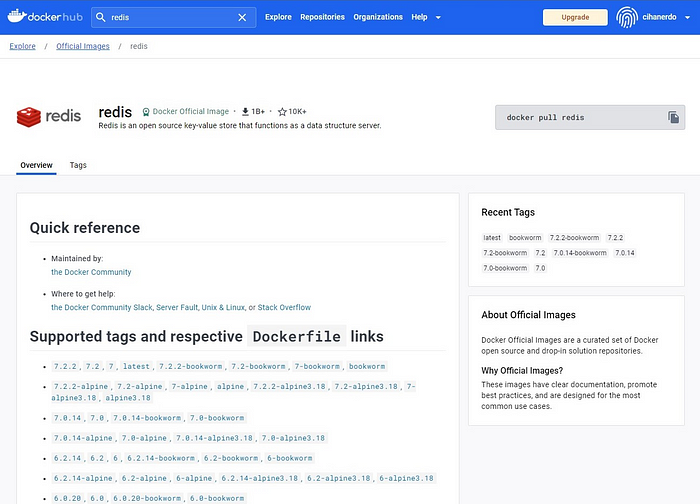Open the 7.0.14 Dockerfile link
The image size is (700, 504).
67,418
